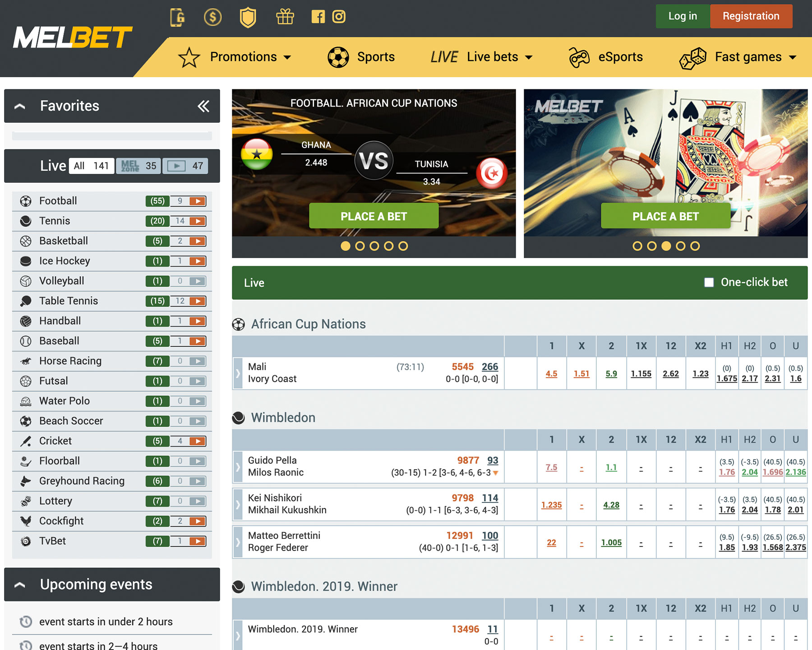Image resolution: width=812 pixels, height=650 pixels.
Task: Toggle the video stream 47 live filter
Action: (x=185, y=166)
